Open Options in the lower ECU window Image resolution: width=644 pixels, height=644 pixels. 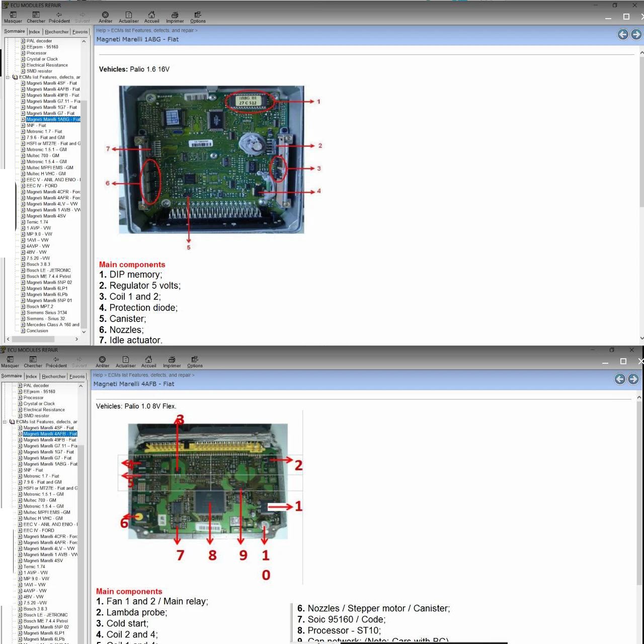194,360
